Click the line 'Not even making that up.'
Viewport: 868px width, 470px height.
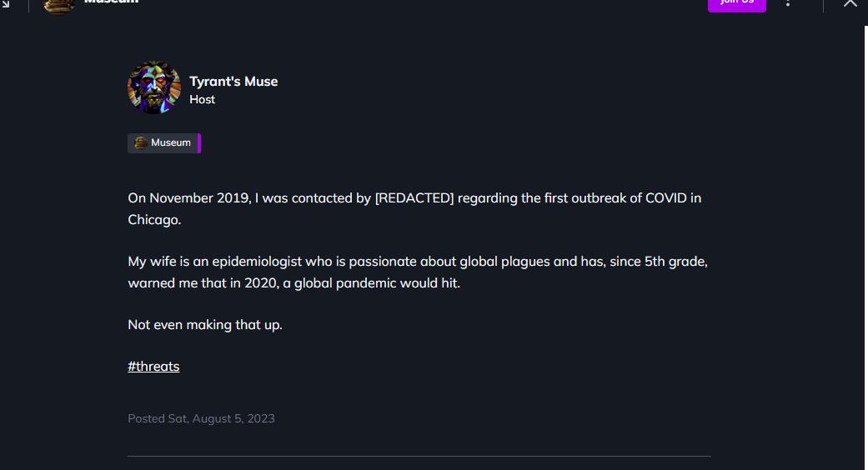pos(205,324)
